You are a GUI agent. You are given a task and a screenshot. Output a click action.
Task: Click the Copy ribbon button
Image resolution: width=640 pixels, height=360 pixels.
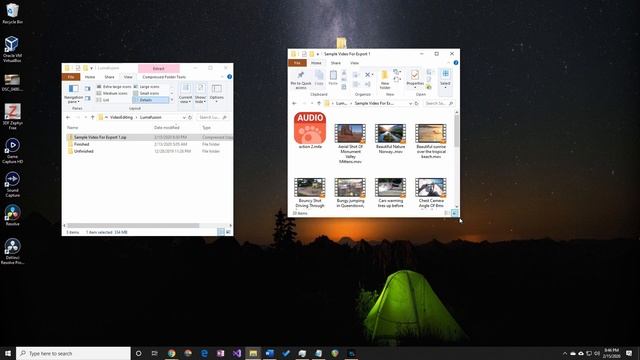pyautogui.click(x=319, y=78)
